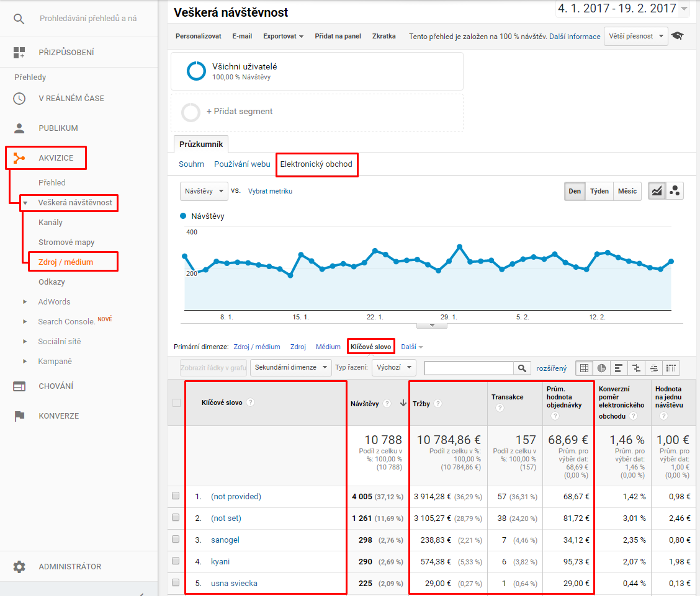700x596 pixels.
Task: Expand the AdWords section in sidebar
Action: click(25, 302)
